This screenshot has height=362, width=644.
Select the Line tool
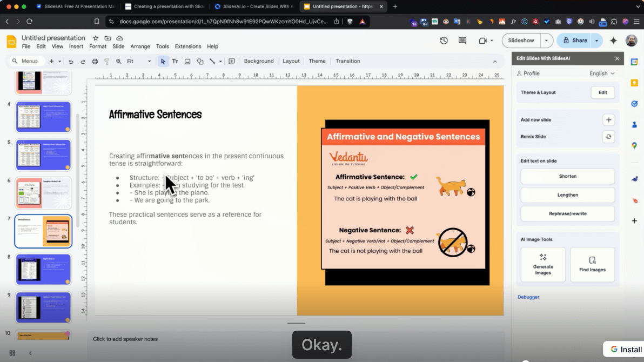coord(213,61)
